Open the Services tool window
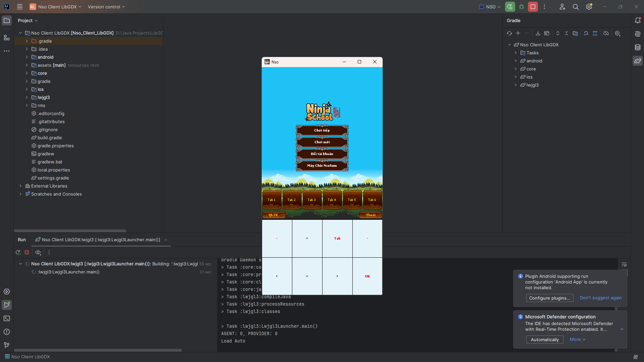Screen dimensions: 644x362 (7, 292)
